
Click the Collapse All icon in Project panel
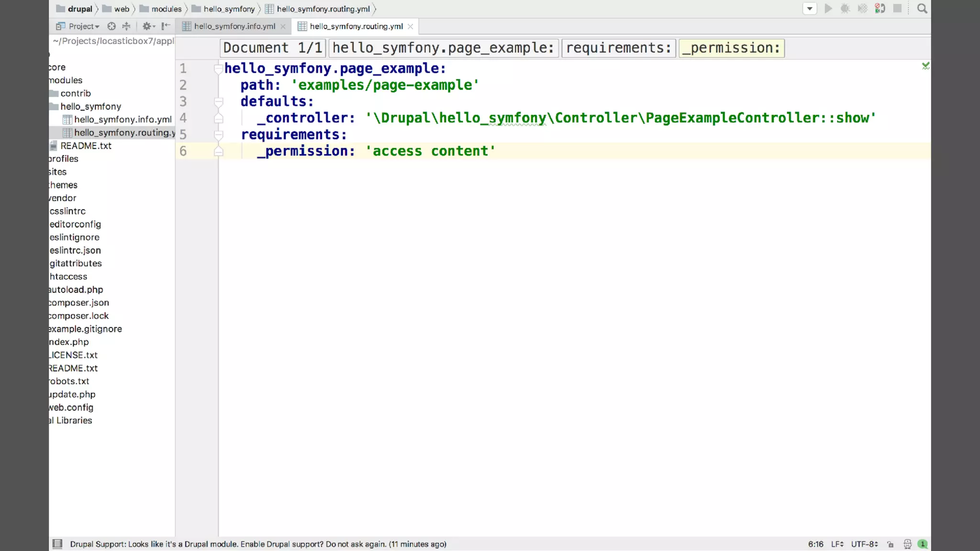click(x=126, y=26)
